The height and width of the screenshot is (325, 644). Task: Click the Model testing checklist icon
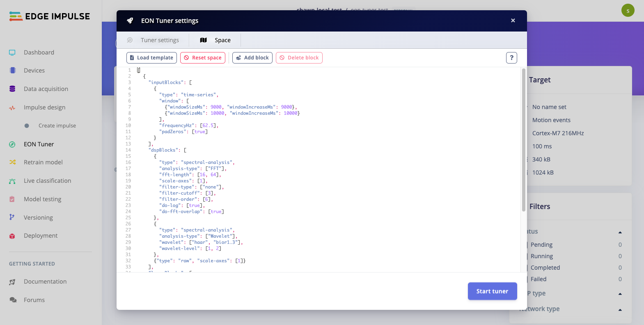(12, 199)
